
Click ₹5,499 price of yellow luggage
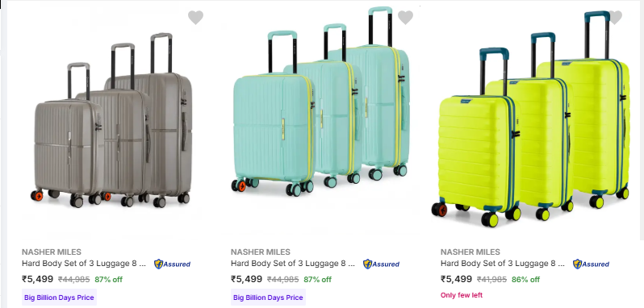click(x=456, y=279)
